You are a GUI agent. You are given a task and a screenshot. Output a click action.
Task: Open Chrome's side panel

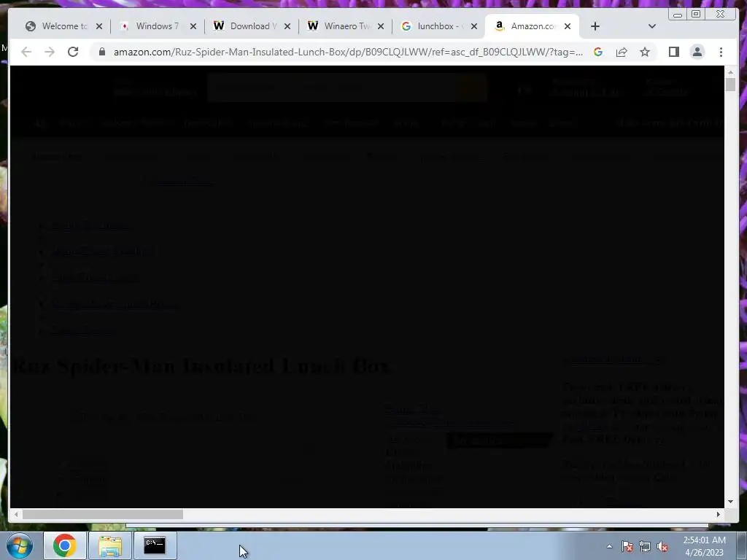[x=673, y=52]
